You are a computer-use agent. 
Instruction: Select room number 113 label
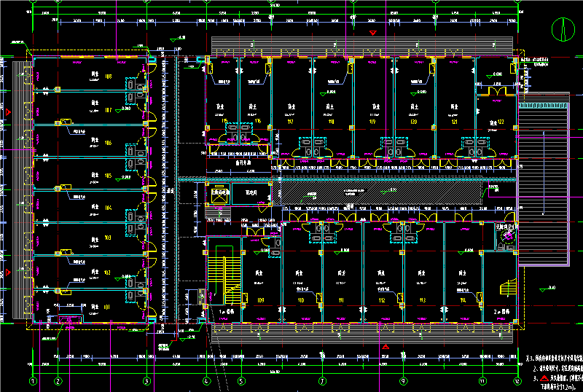pyautogui.click(x=423, y=300)
